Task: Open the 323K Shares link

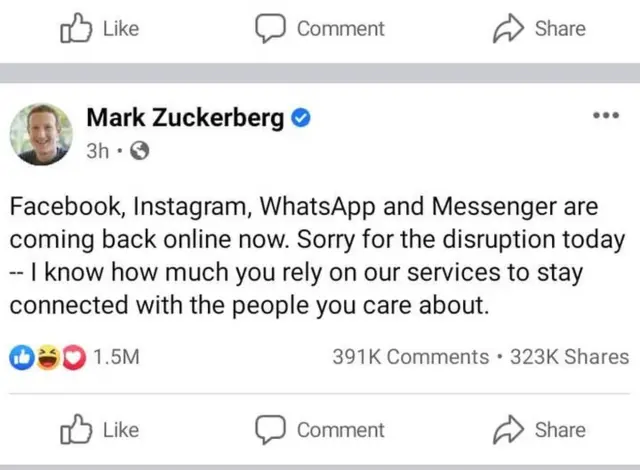Action: [569, 356]
